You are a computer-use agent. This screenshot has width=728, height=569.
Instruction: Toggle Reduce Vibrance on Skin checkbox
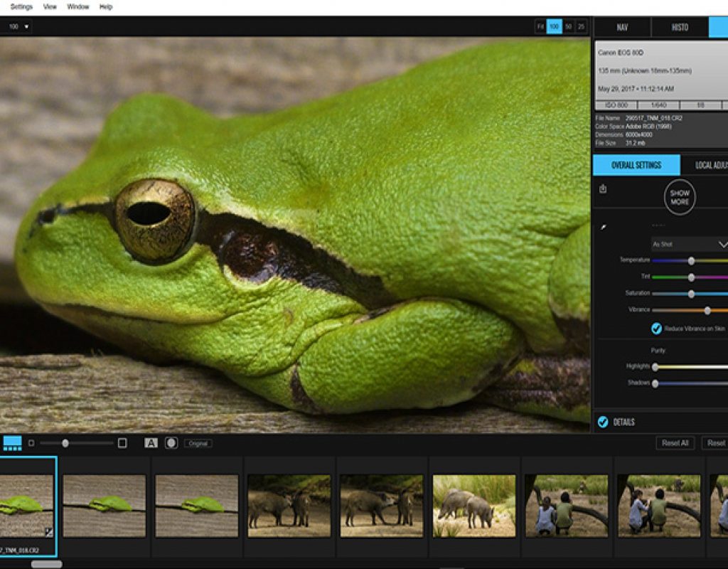click(656, 329)
